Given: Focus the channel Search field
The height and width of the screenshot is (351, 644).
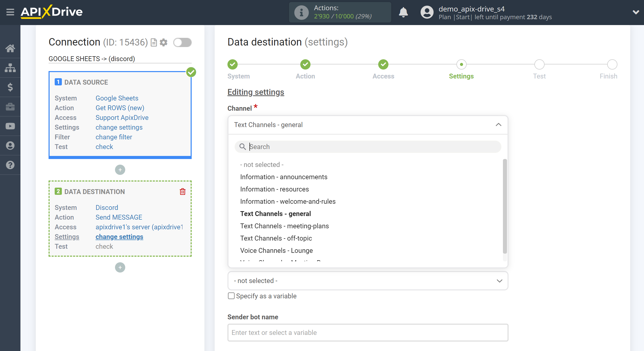Looking at the screenshot, I should 368,146.
